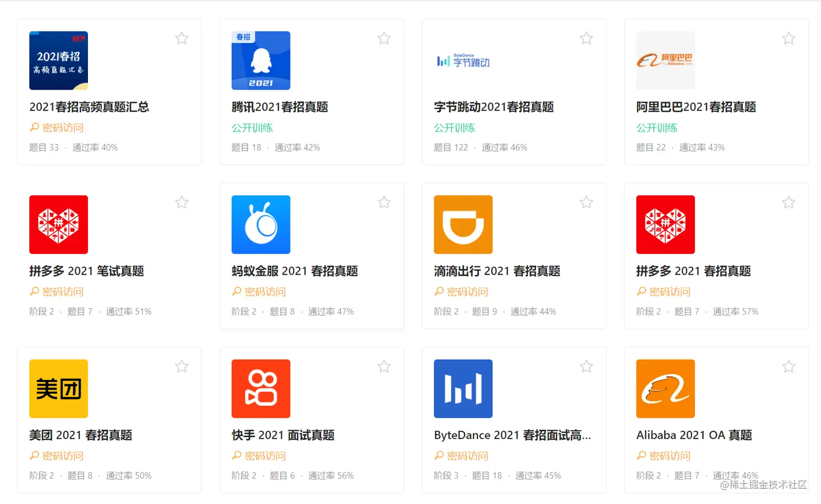Screen dimensions: 821x504
Task: Click 阶段 2 · 题目 6 · 通过率 56% stats
Action: (293, 476)
